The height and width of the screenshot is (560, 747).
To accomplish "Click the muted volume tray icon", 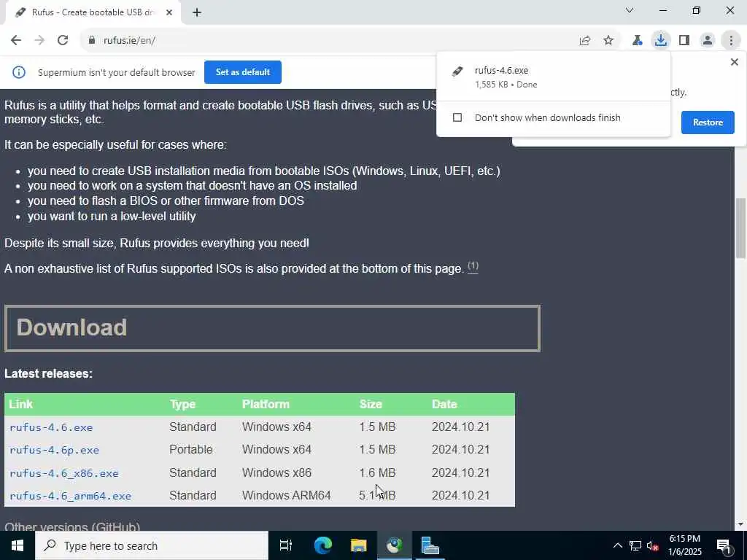I will [653, 545].
